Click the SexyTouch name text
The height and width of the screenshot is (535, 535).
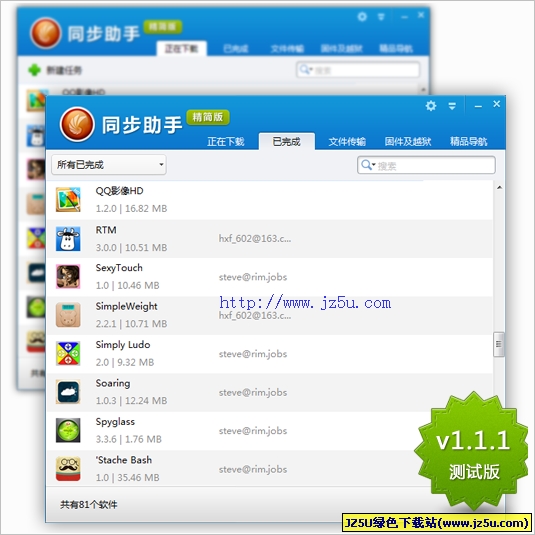pyautogui.click(x=119, y=268)
